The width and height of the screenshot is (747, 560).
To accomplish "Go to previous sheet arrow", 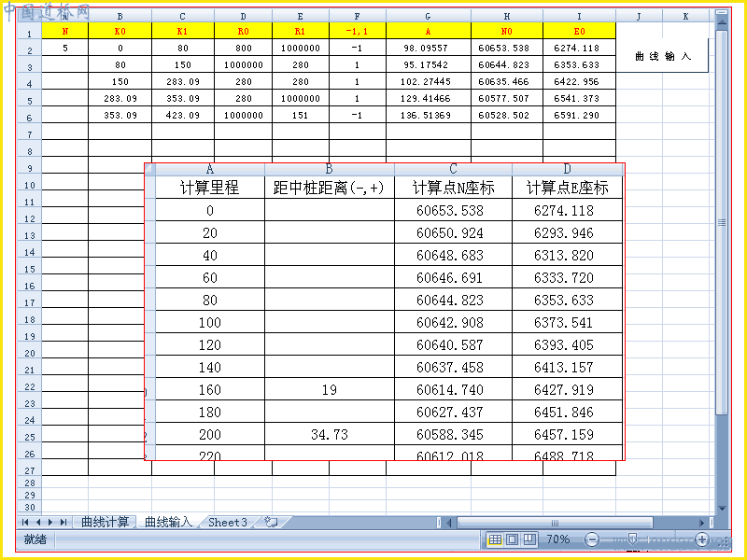I will coord(38,523).
